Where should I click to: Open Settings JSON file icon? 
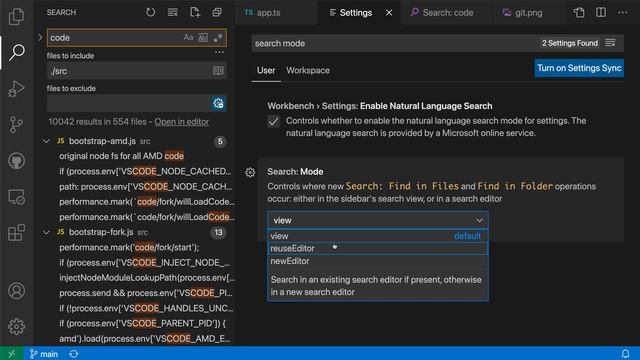point(579,13)
